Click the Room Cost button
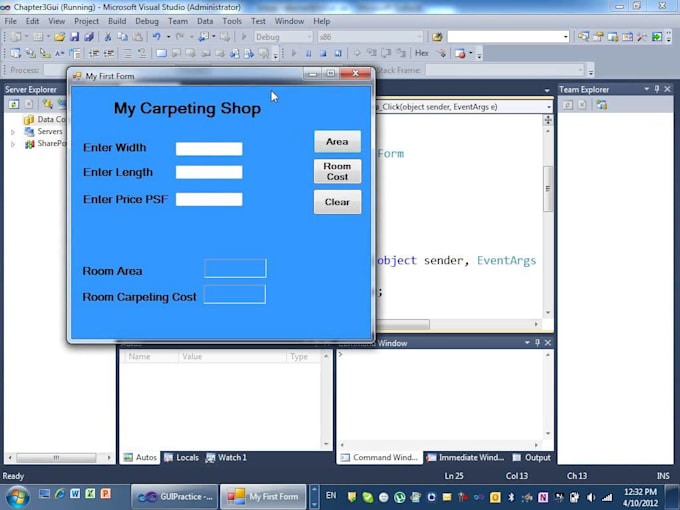Viewport: 680px width, 510px height. tap(337, 171)
